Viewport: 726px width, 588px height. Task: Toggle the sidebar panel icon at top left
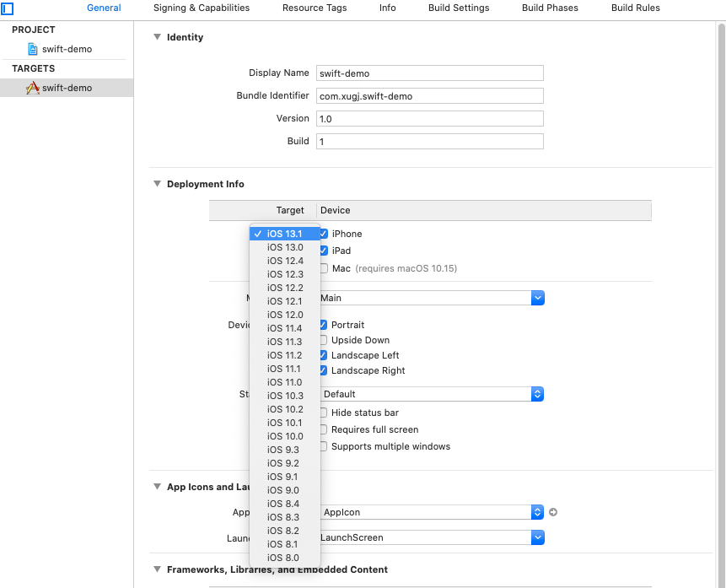tap(7, 8)
